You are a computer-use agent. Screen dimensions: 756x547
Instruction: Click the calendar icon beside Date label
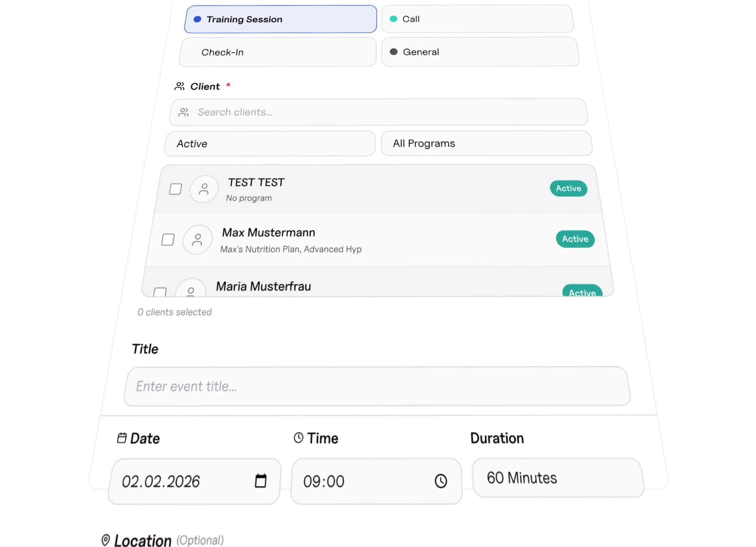click(122, 438)
